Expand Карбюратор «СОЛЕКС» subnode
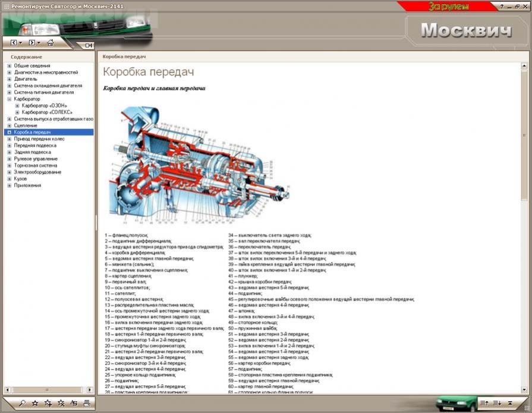 pyautogui.click(x=17, y=112)
